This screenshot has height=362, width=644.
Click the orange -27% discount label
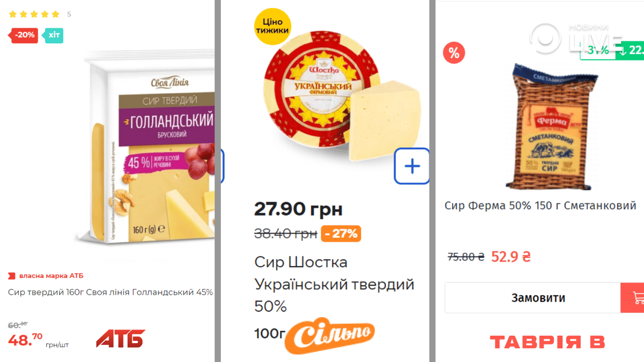tap(341, 233)
